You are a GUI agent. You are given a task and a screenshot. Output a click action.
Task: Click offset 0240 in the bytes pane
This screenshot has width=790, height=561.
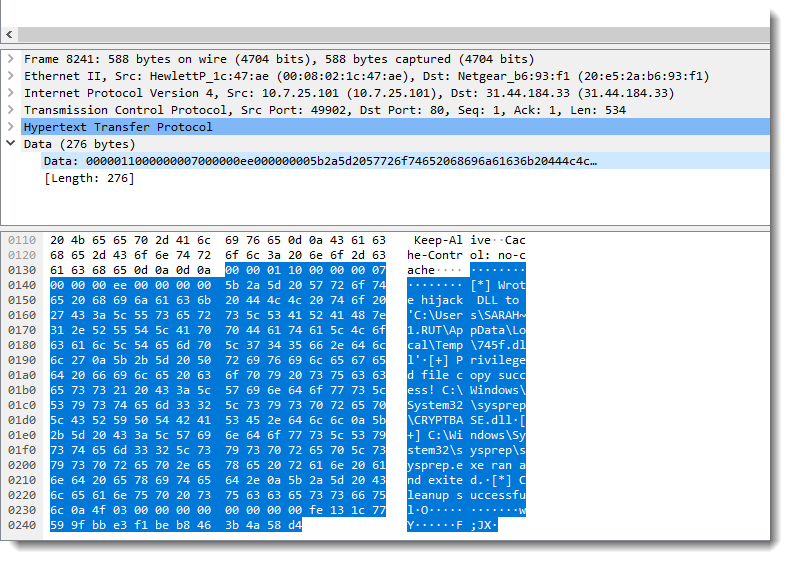click(22, 525)
